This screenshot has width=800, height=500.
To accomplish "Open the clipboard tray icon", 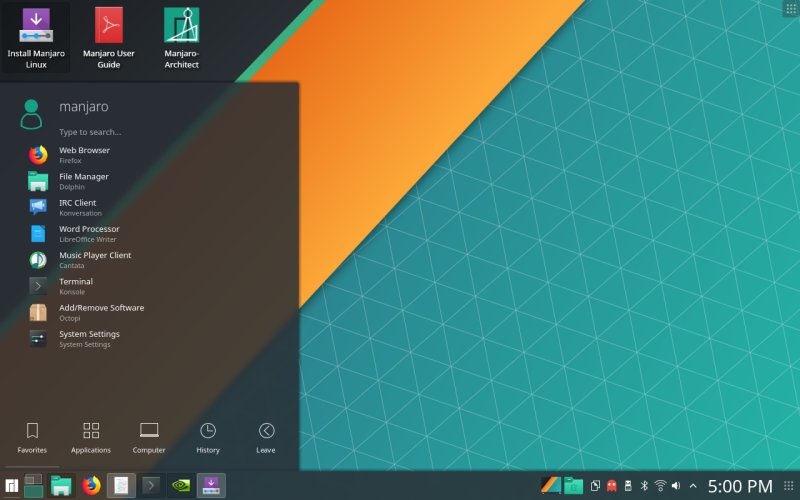I will 595,486.
